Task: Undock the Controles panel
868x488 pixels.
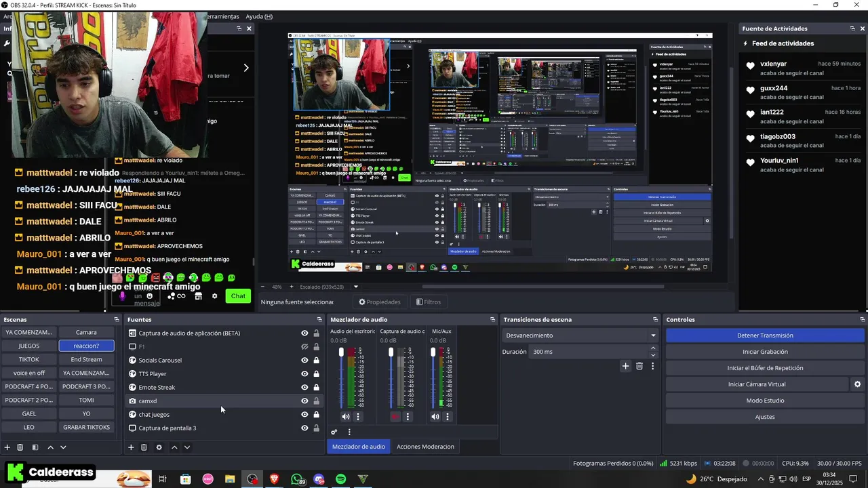Action: point(862,319)
